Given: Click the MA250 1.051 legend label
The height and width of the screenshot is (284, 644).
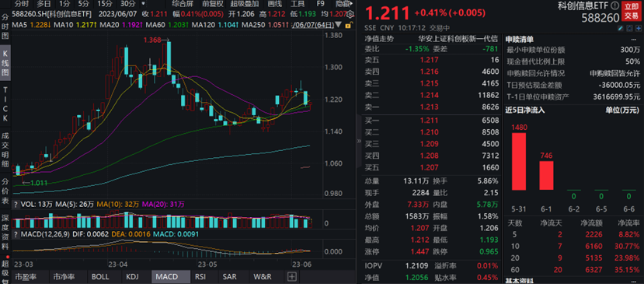Looking at the screenshot, I should coord(266,25).
